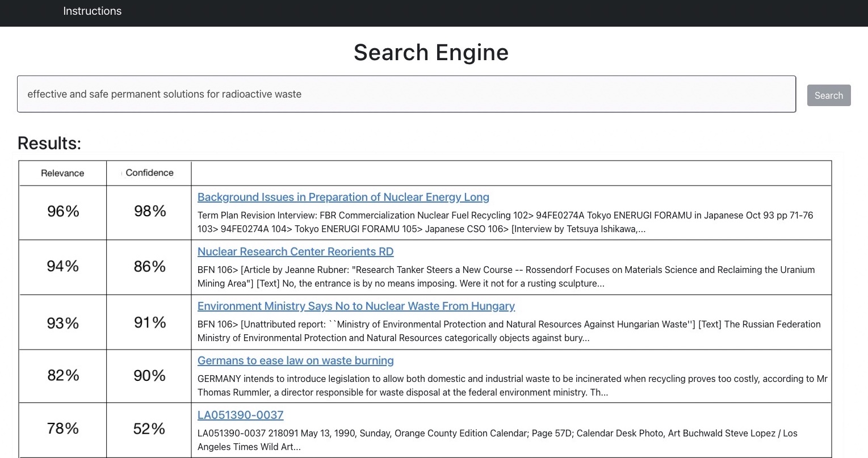Select the 52% confidence value
Viewport: 868px width, 458px height.
pyautogui.click(x=149, y=429)
